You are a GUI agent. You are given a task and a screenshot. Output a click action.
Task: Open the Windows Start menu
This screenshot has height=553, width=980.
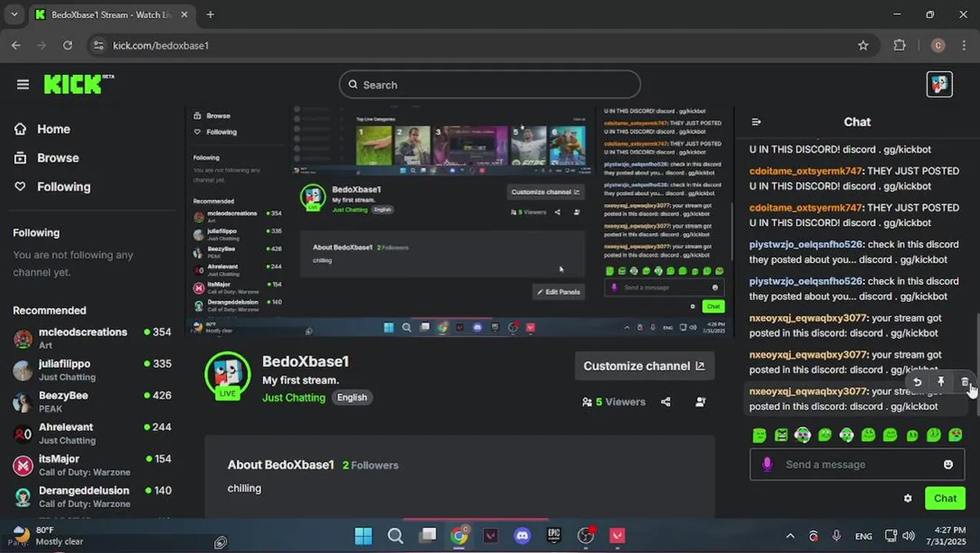364,535
